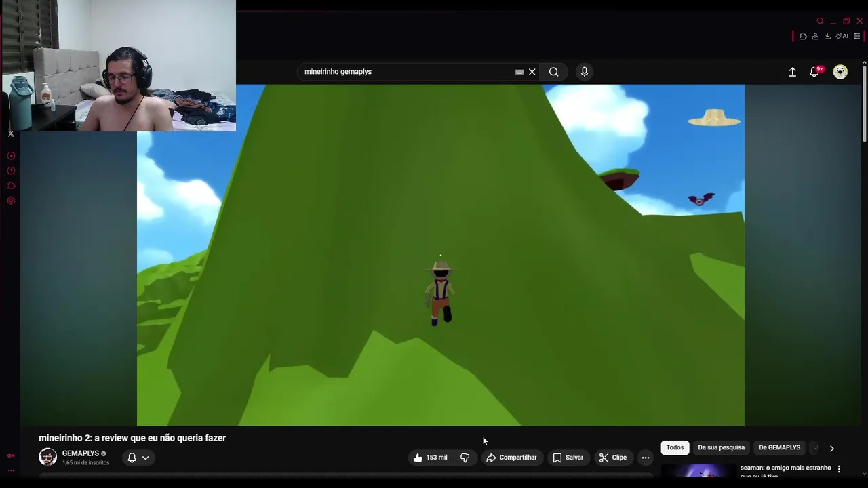Open menu for seaman video suggestion
Image resolution: width=868 pixels, height=488 pixels.
click(839, 469)
